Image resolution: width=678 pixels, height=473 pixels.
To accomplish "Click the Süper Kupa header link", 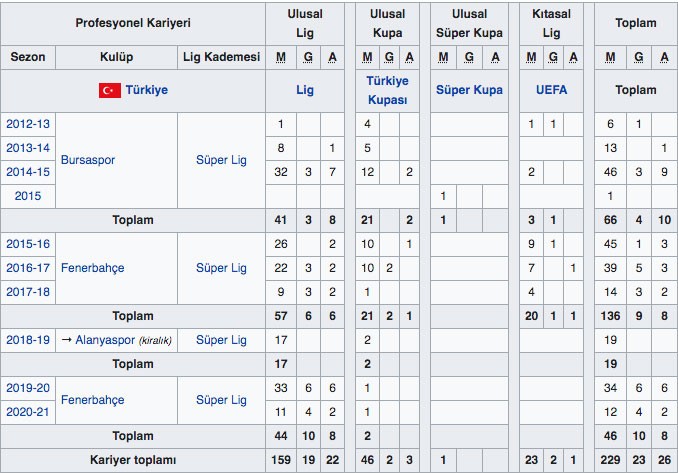I will point(469,91).
